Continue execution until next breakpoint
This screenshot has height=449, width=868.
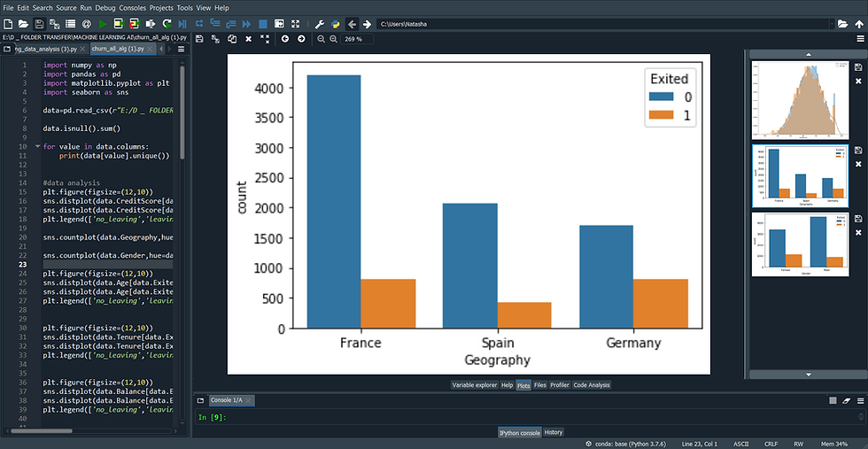(247, 24)
